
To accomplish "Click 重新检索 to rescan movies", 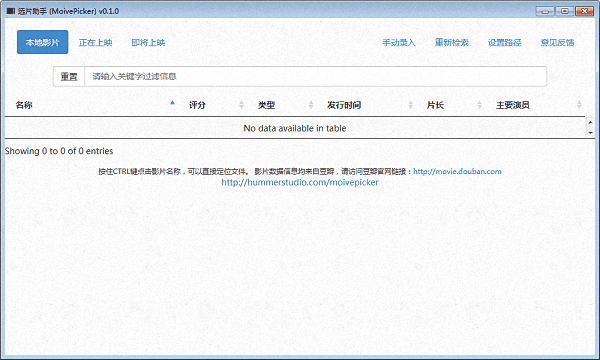I will (452, 42).
